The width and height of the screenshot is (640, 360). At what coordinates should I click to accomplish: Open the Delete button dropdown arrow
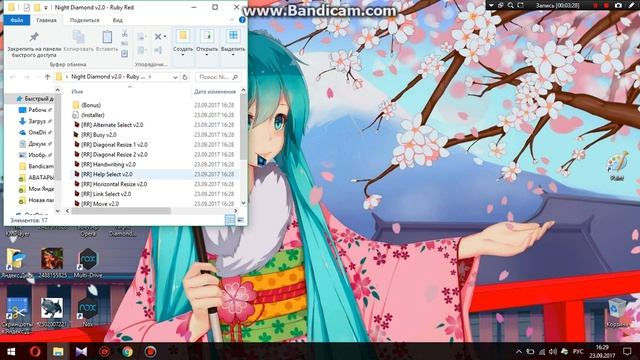[165, 37]
